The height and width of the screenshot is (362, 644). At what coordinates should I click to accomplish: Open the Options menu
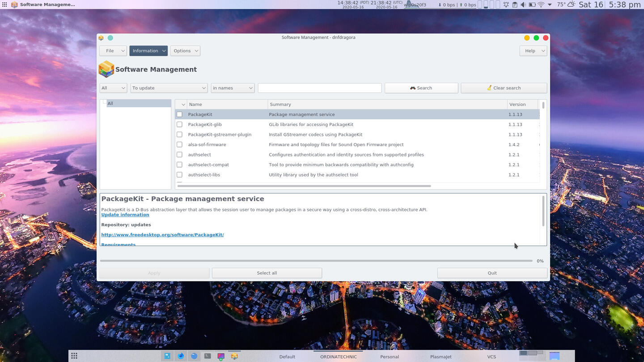[x=185, y=51]
